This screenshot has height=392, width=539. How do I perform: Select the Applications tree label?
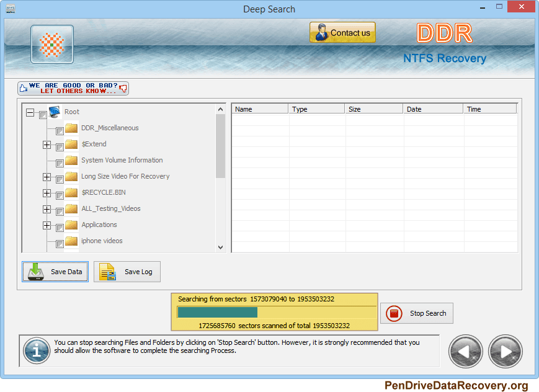point(99,225)
